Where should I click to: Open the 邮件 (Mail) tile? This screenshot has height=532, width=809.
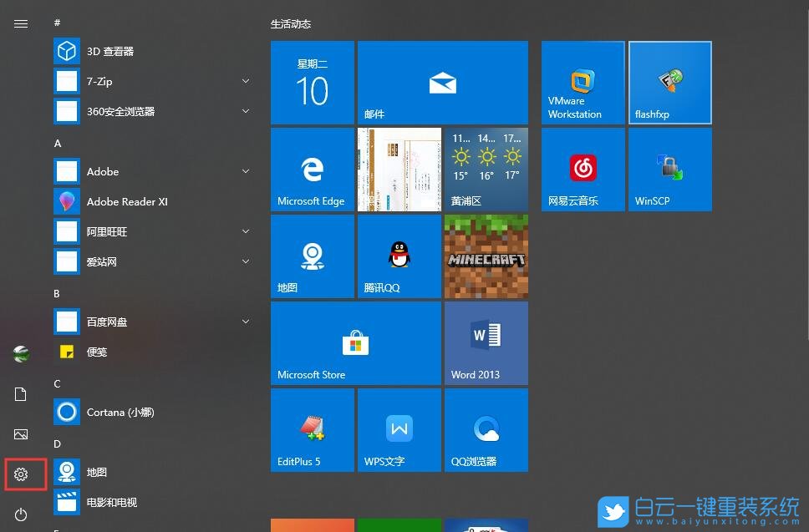[x=442, y=82]
